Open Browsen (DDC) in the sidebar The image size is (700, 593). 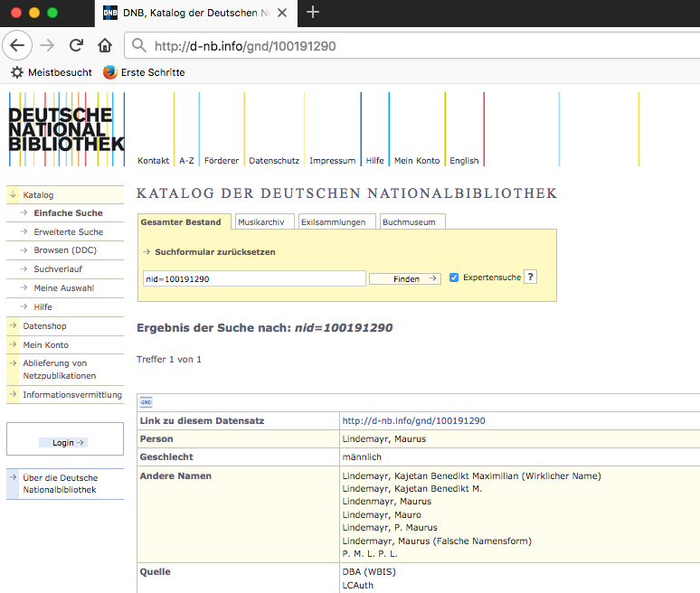pyautogui.click(x=65, y=250)
